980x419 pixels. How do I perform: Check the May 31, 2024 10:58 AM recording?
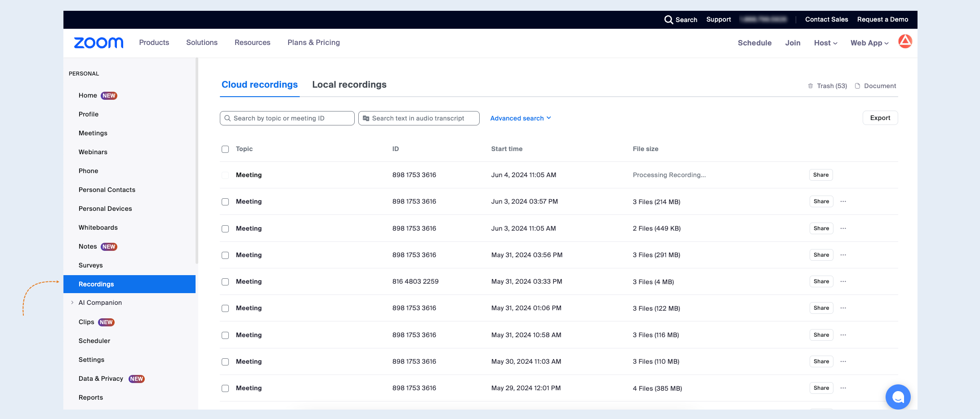click(225, 335)
